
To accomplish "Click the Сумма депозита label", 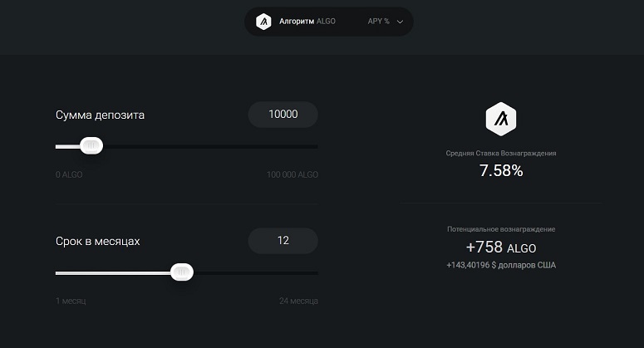I will 100,115.
